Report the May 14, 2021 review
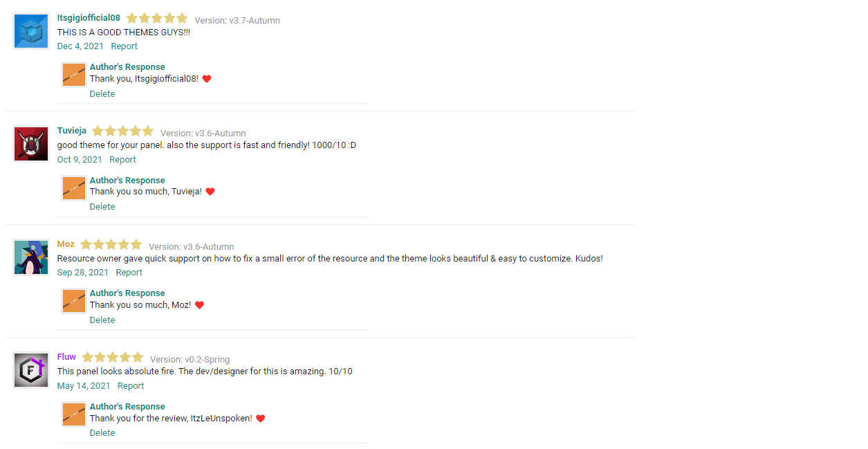The height and width of the screenshot is (449, 868). pos(131,386)
